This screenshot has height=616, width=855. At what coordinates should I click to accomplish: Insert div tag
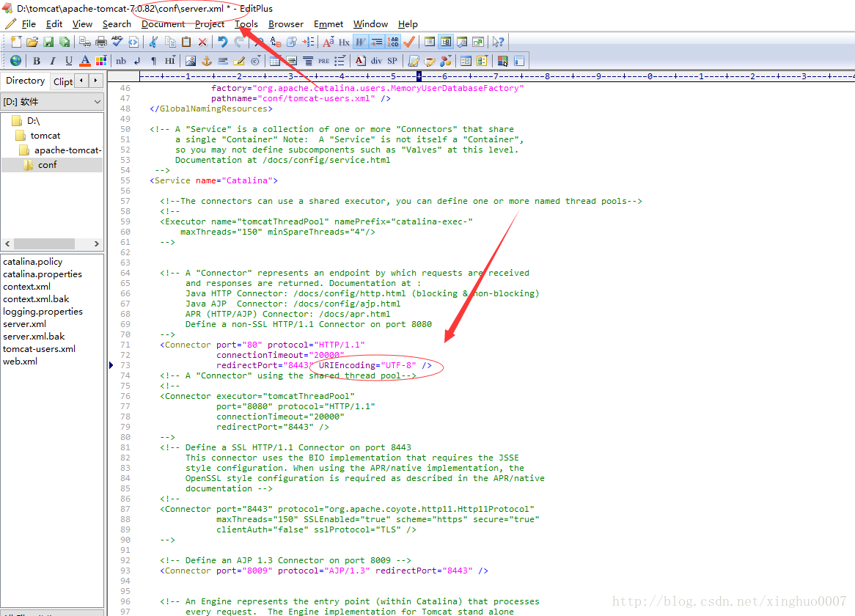coord(376,61)
